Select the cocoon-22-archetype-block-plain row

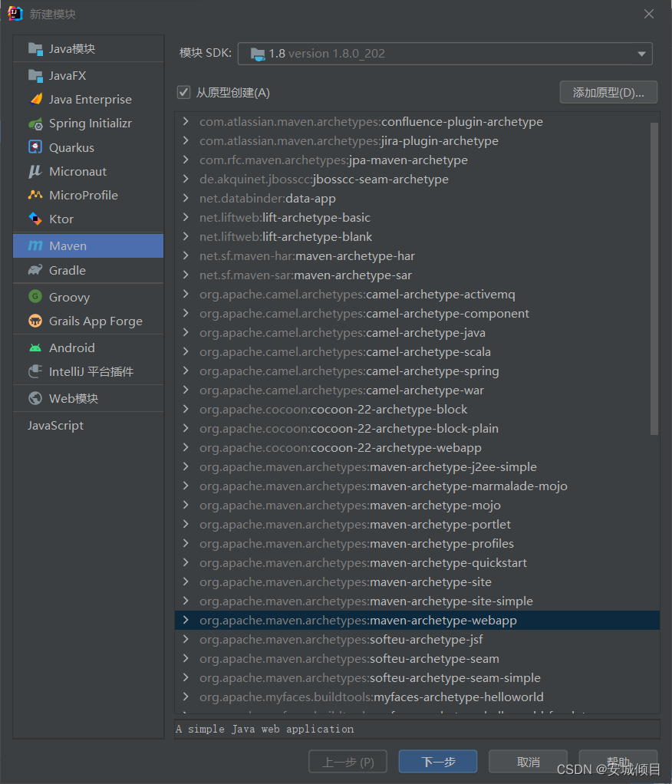[417, 429]
